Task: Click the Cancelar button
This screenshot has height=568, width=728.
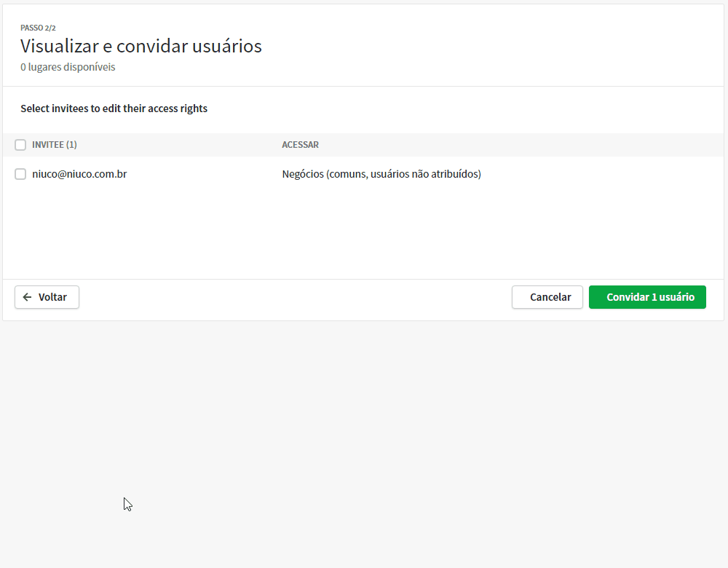Action: (547, 297)
